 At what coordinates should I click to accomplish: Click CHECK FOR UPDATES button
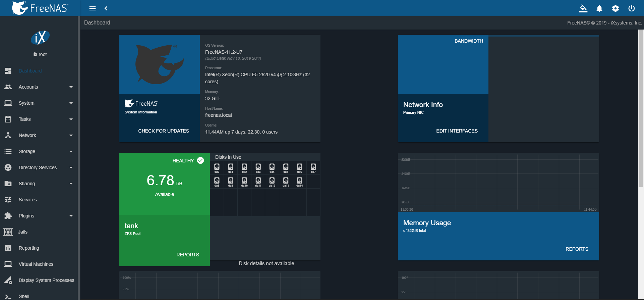(164, 131)
